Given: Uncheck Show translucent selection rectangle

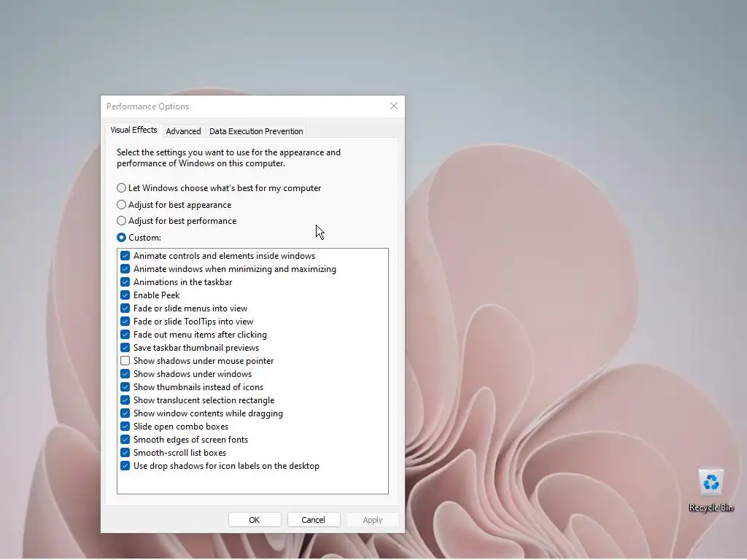Looking at the screenshot, I should tap(125, 400).
